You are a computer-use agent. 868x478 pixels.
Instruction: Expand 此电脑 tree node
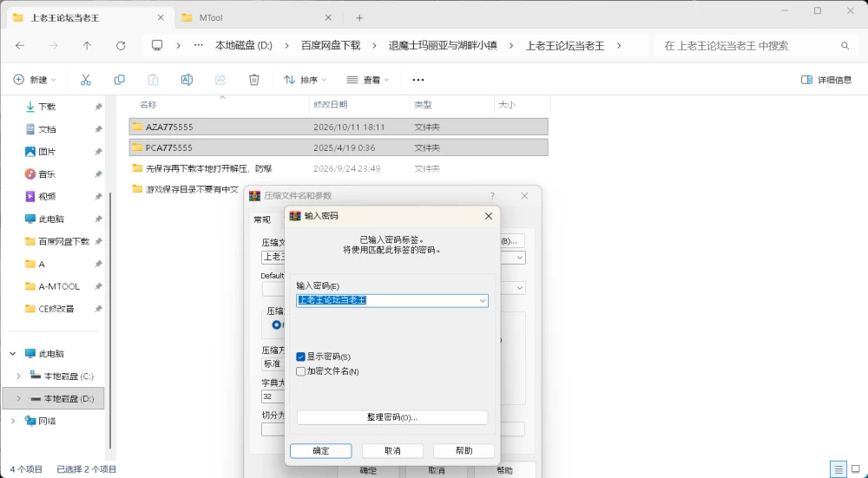click(13, 354)
